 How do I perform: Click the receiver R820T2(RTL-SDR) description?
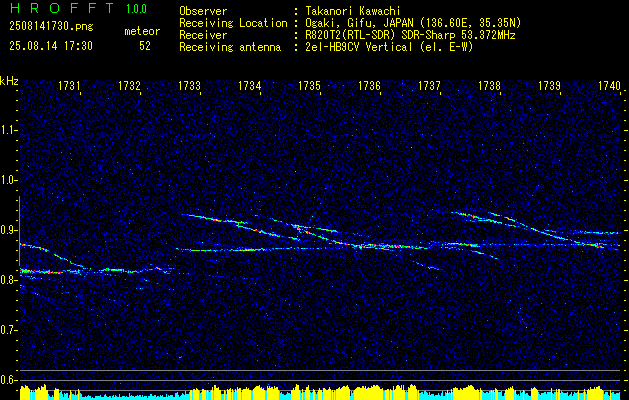point(410,35)
